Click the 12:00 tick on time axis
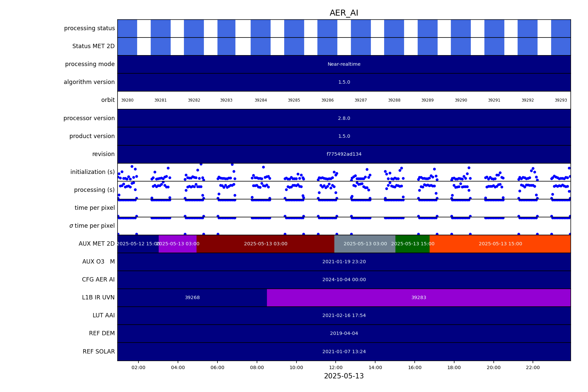This screenshot has width=588, height=392. 336,367
